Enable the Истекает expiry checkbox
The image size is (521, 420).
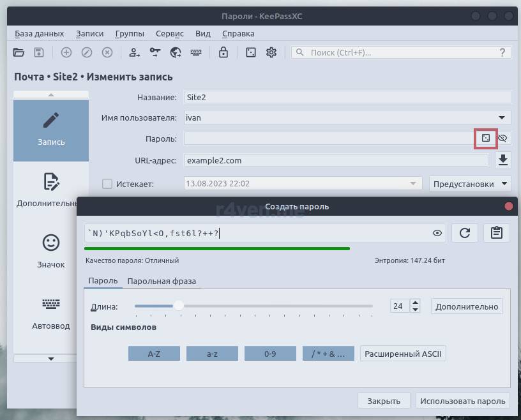click(x=107, y=184)
